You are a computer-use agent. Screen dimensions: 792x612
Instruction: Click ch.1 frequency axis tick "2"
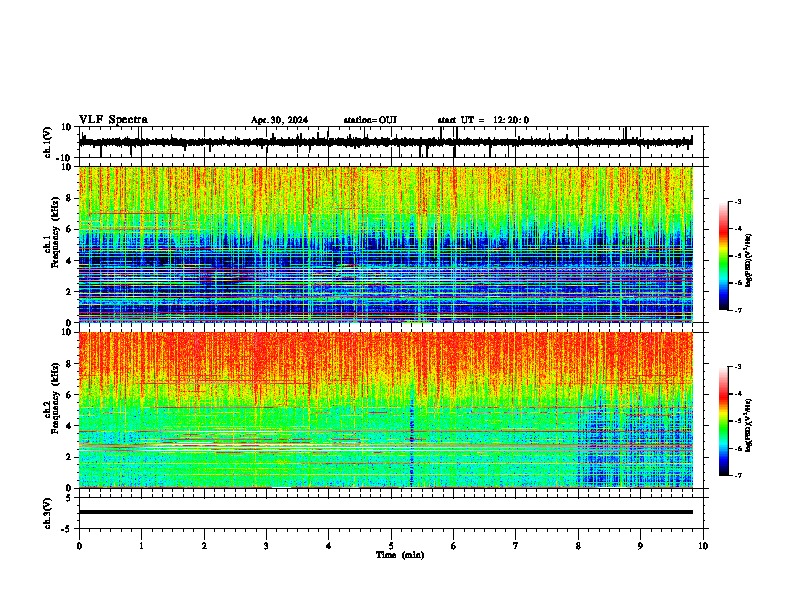click(69, 292)
